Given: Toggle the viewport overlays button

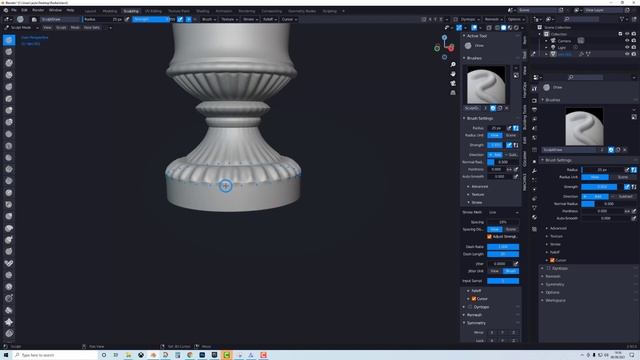Looking at the screenshot, I should 474,28.
